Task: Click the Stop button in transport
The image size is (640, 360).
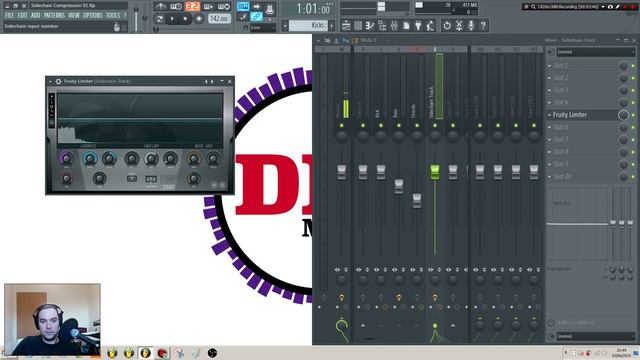Action: click(x=185, y=19)
